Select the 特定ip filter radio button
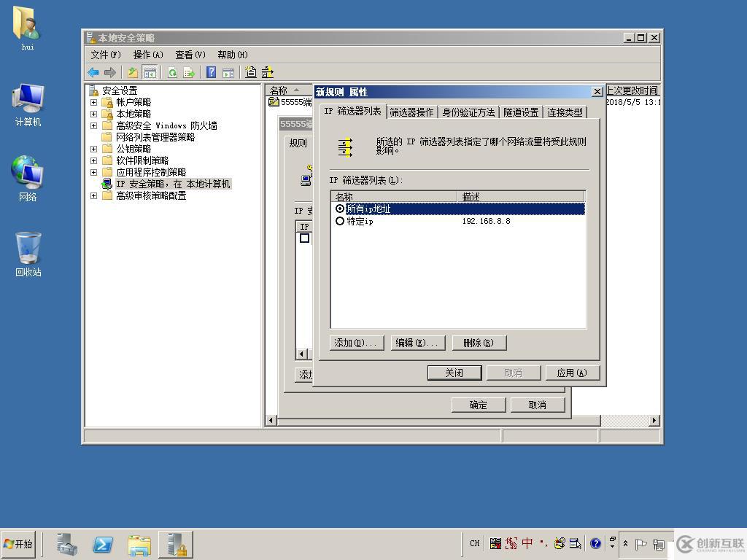This screenshot has width=747, height=560. tap(340, 221)
